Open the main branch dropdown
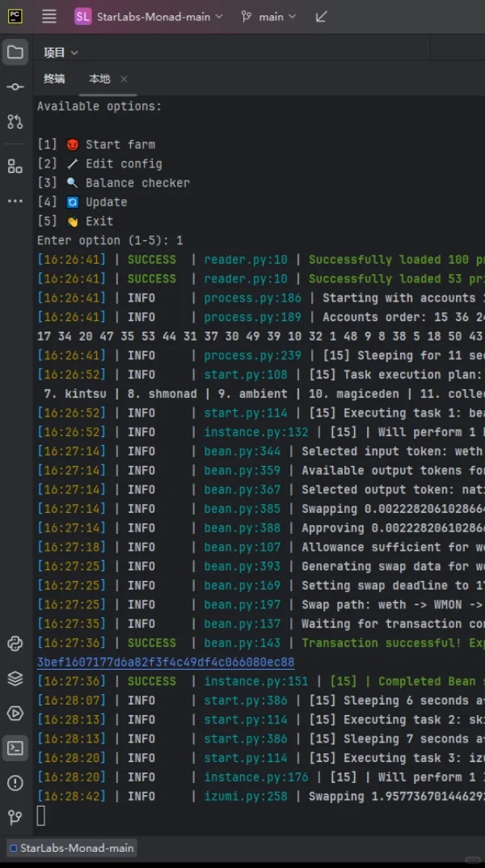This screenshot has height=868, width=485. pos(268,17)
